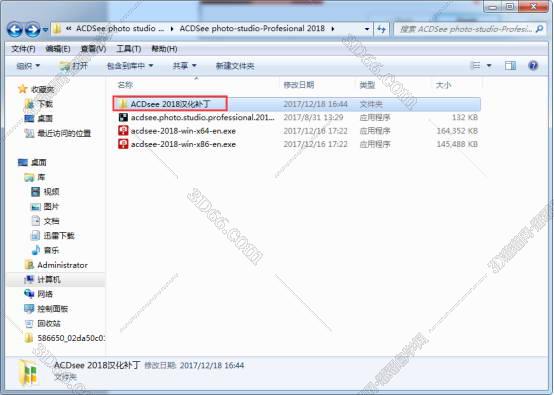Open the 共享 dropdown
Image resolution: width=554 pixels, height=395 pixels.
coord(184,66)
